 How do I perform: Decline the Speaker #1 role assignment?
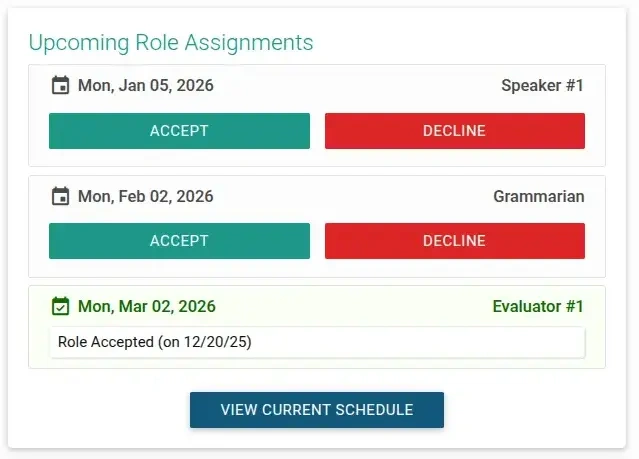pyautogui.click(x=454, y=131)
